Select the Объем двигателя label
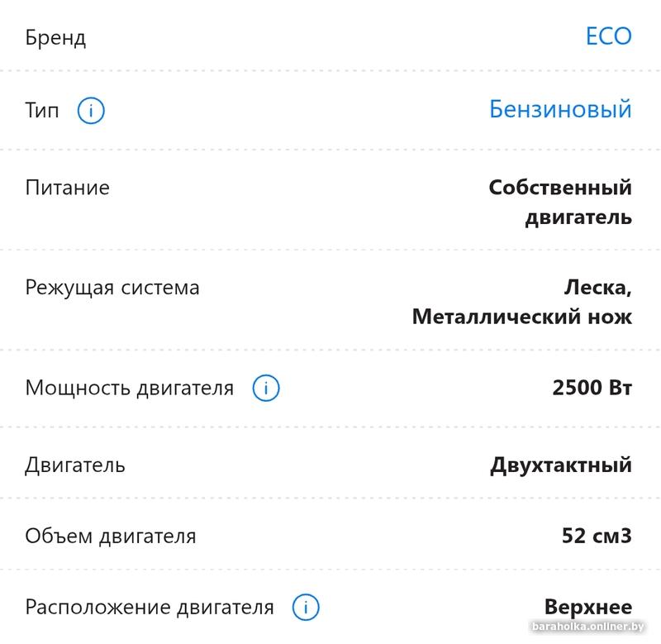The height and width of the screenshot is (644, 661). pyautogui.click(x=111, y=536)
